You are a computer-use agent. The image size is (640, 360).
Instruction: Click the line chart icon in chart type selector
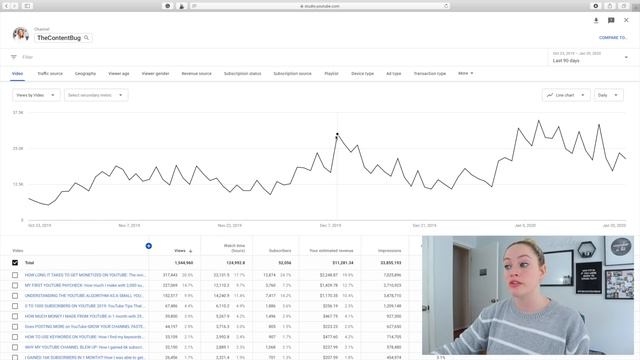click(550, 95)
